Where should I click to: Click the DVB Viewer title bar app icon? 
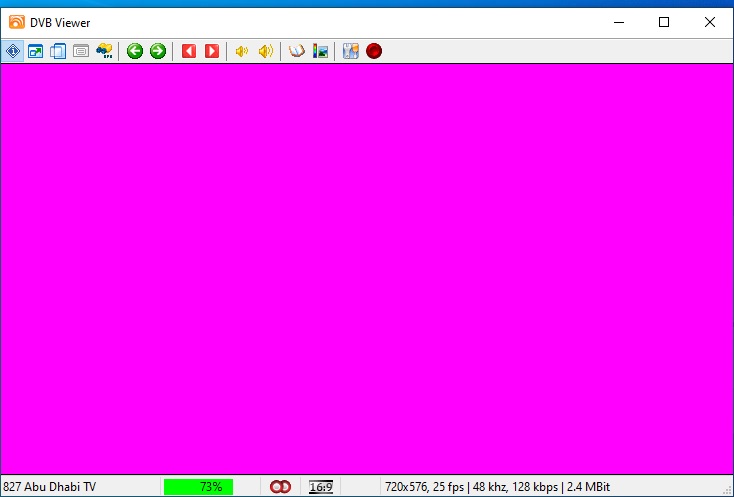coord(16,22)
